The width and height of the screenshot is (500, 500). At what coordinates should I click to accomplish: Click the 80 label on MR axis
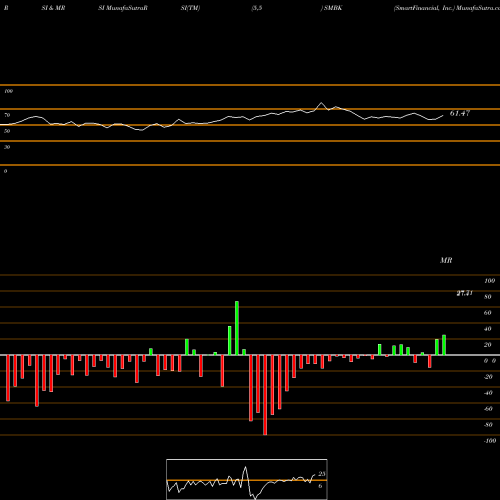point(488,297)
